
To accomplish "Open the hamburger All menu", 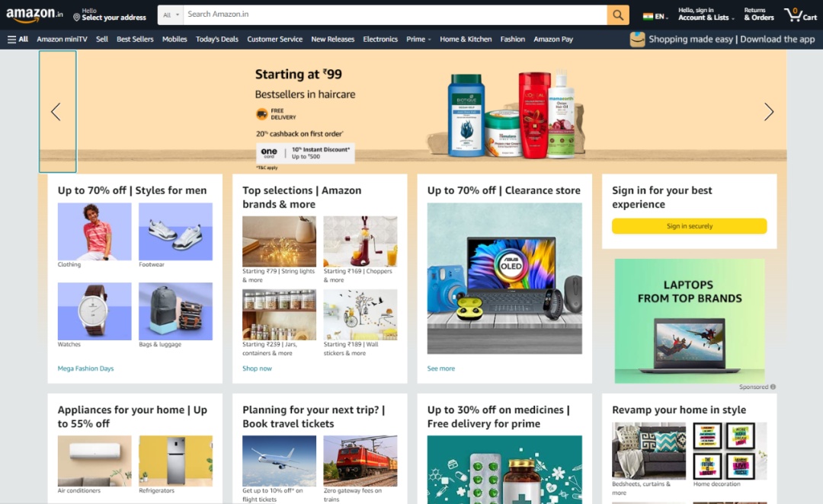I will [x=18, y=39].
